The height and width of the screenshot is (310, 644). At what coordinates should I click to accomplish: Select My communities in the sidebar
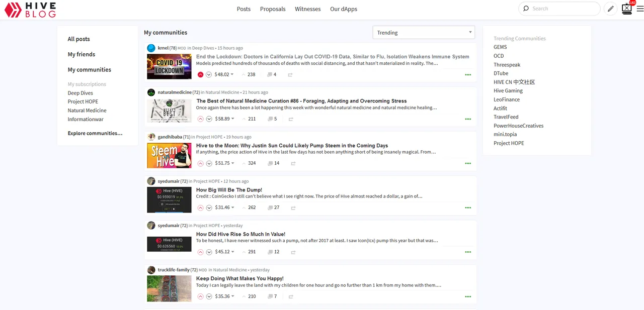(90, 70)
